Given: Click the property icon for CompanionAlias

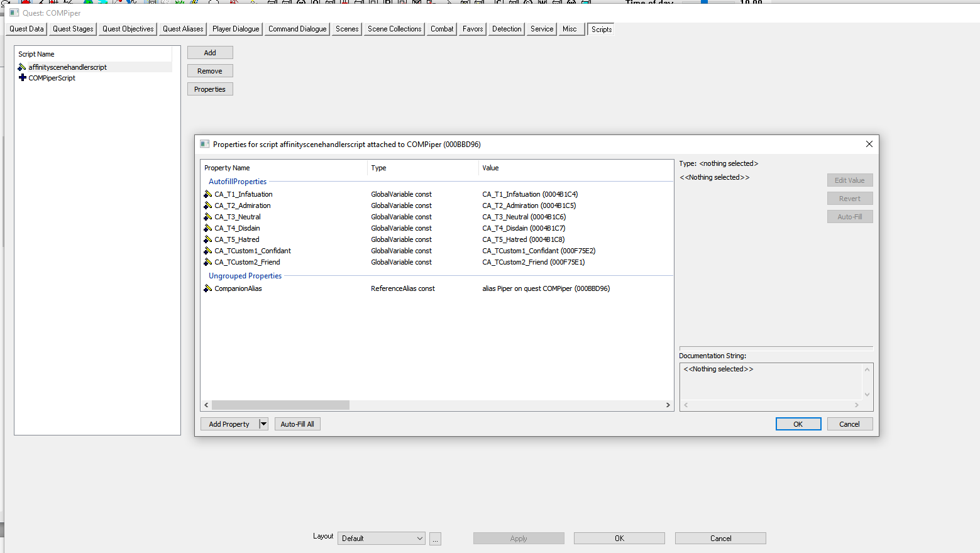Looking at the screenshot, I should point(208,288).
